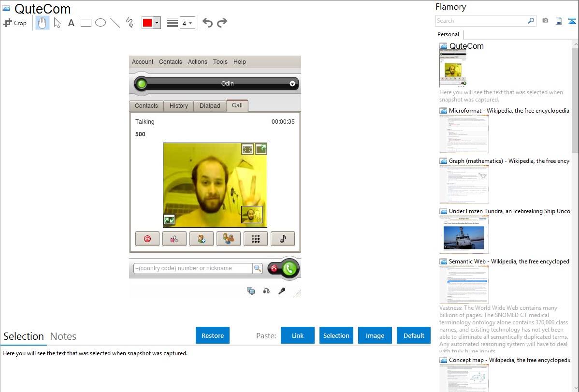This screenshot has width=579, height=392.
Task: Click the Link paste button
Action: tap(298, 335)
